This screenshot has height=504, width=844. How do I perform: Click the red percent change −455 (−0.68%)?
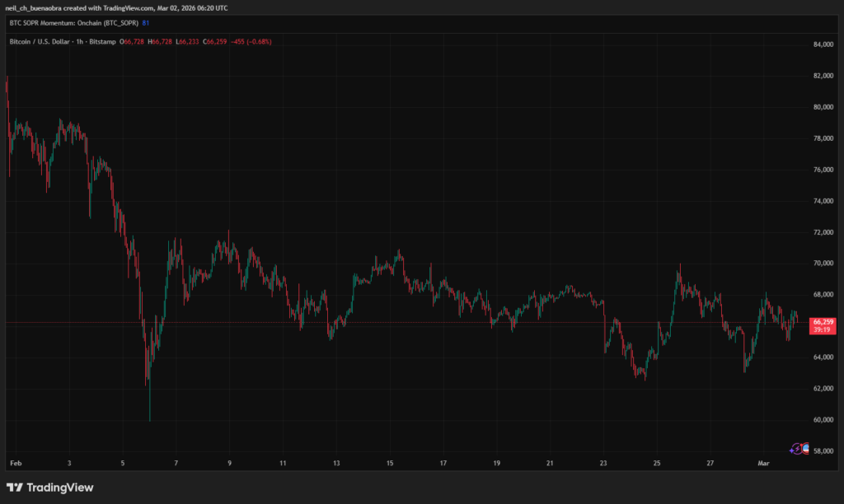point(254,41)
